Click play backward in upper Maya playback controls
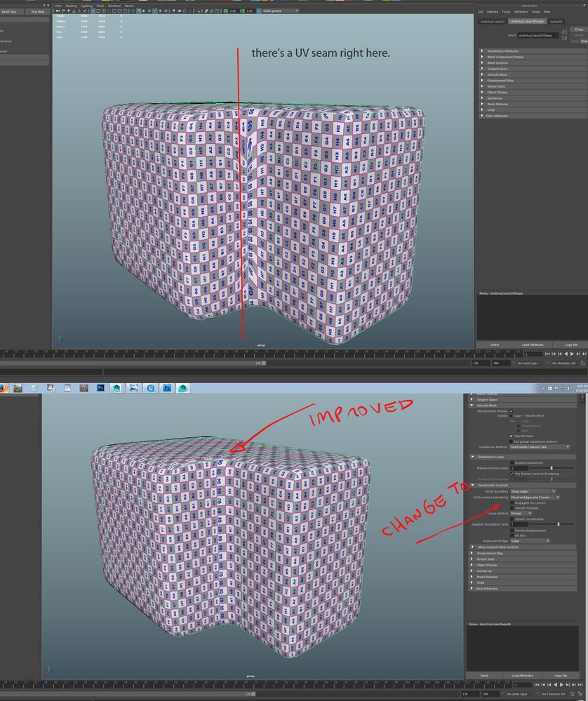This screenshot has height=701, width=588. [566, 354]
